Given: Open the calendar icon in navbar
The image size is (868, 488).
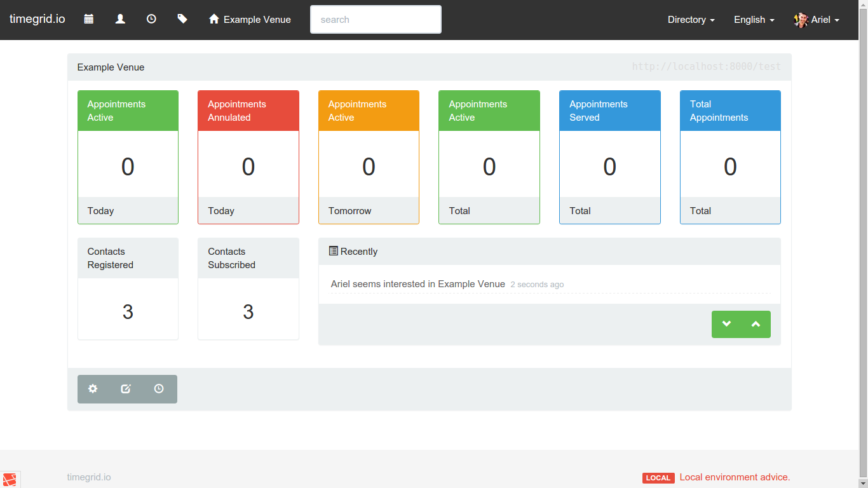Looking at the screenshot, I should point(89,19).
